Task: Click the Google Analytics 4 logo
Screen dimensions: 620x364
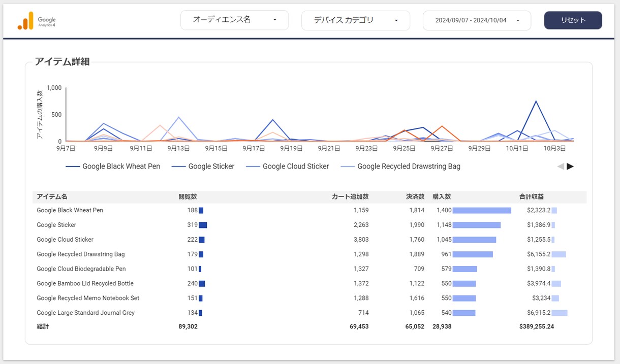Action: [37, 21]
